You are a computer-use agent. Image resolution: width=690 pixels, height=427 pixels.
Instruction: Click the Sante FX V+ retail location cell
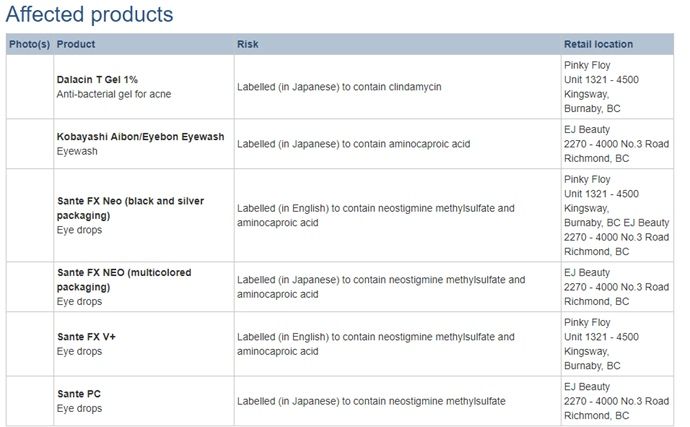click(601, 344)
